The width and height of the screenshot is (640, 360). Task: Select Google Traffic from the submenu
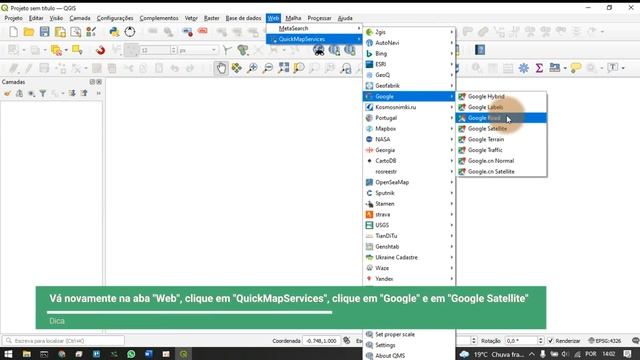click(501, 150)
